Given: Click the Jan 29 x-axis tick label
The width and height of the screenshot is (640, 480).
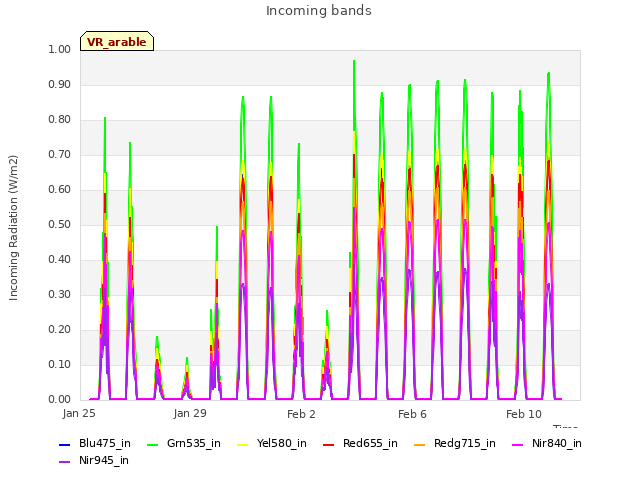Looking at the screenshot, I should pyautogui.click(x=190, y=413).
